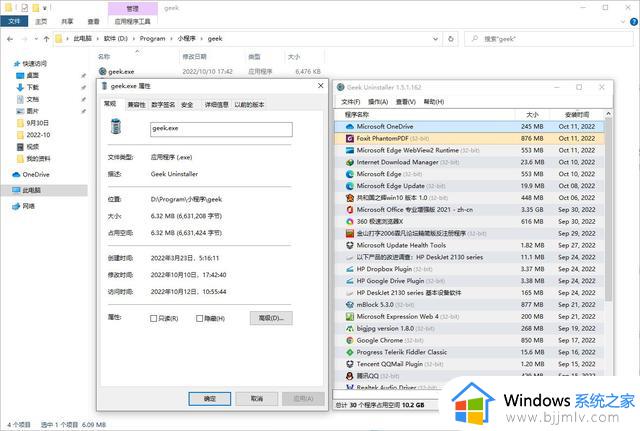Click the HP Google Drive Plugin icon
640x431 pixels.
tap(350, 281)
